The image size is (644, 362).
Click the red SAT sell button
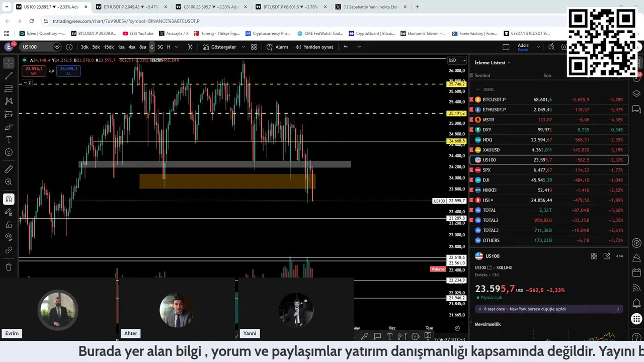coord(34,71)
